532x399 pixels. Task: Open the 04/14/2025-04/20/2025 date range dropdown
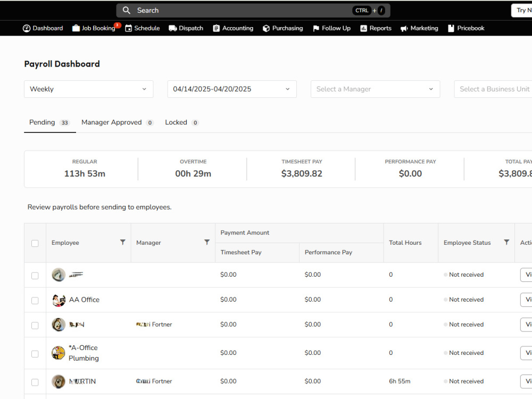232,89
